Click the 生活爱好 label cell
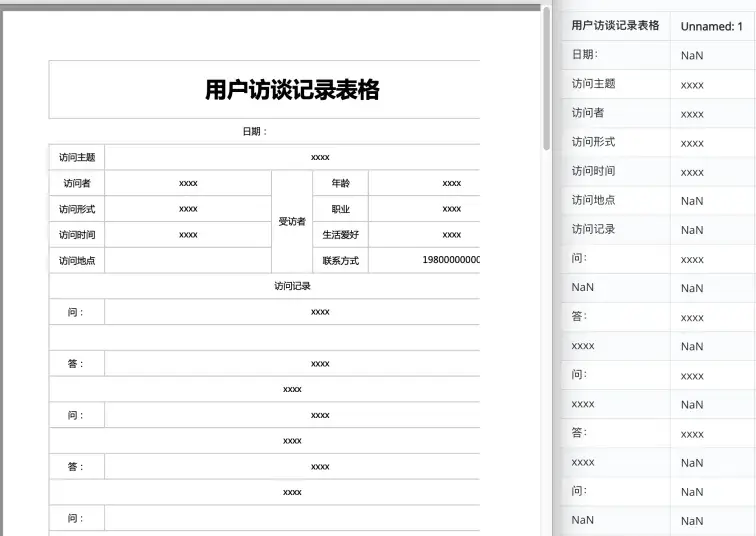Image resolution: width=756 pixels, height=536 pixels. pos(340,235)
